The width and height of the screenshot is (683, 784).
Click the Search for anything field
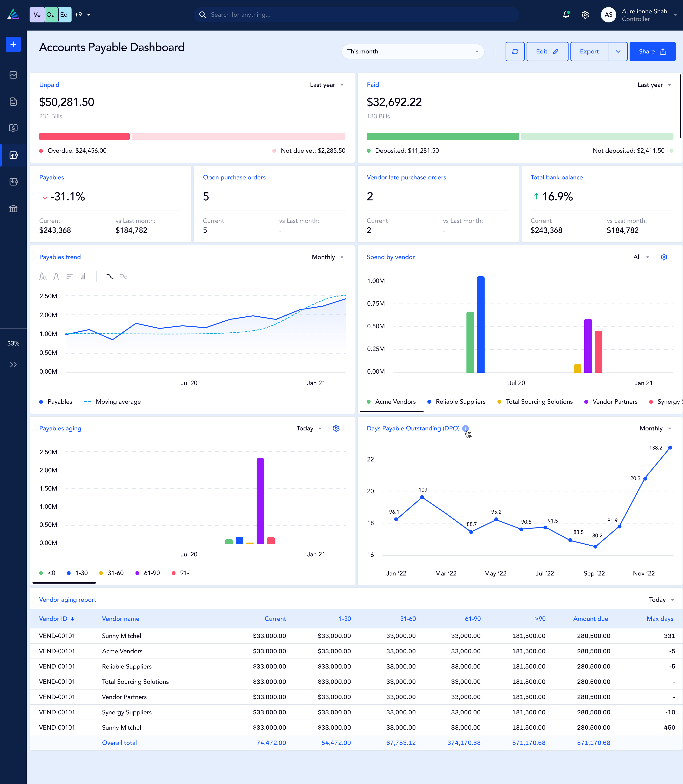(356, 15)
